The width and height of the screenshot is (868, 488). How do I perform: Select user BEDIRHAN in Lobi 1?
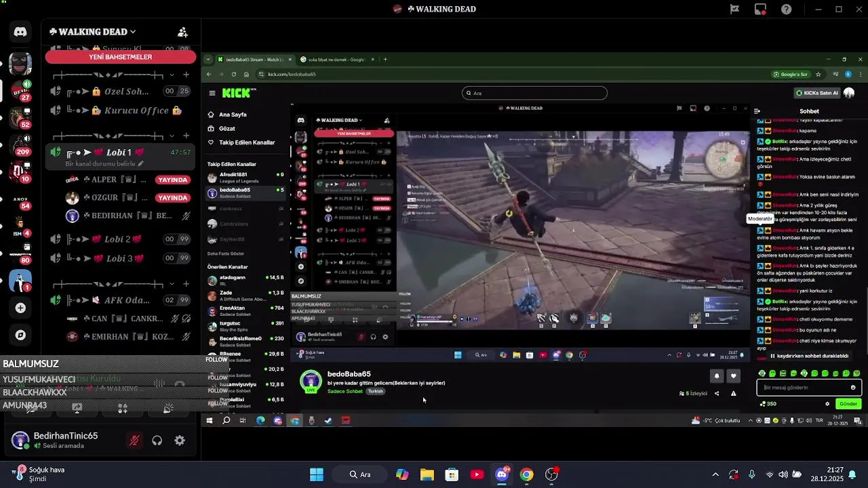[x=126, y=216]
